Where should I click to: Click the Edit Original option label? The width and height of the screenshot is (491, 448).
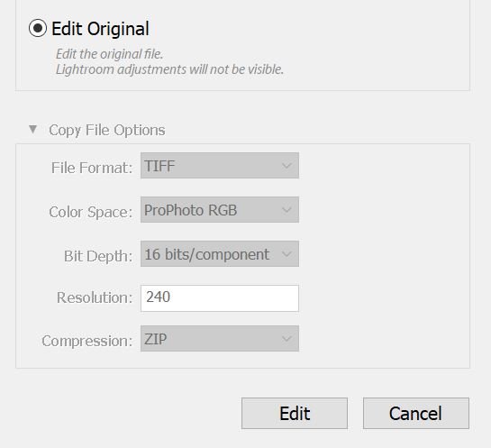(100, 29)
